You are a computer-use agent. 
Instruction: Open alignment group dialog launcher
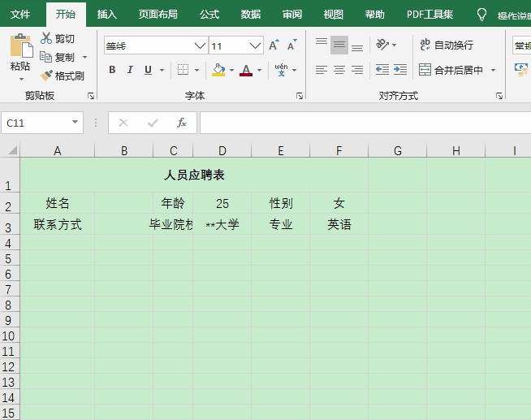tap(499, 96)
